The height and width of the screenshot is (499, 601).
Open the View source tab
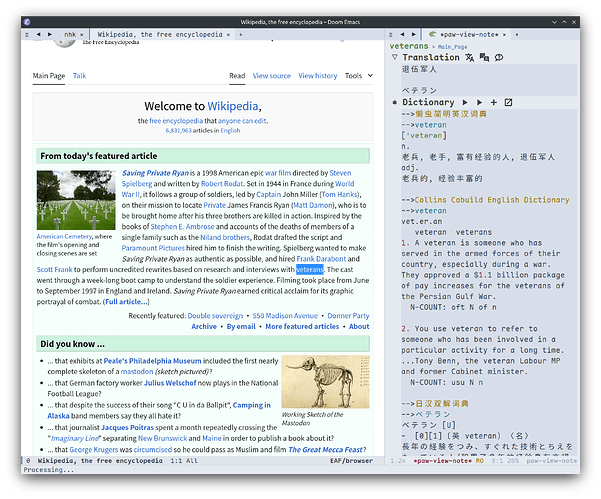[x=272, y=76]
